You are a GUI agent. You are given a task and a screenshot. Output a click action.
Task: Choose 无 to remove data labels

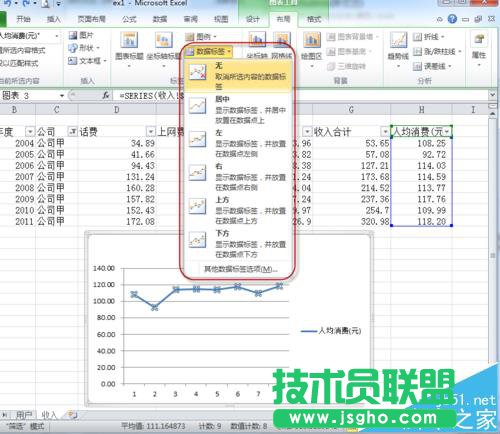[238, 76]
